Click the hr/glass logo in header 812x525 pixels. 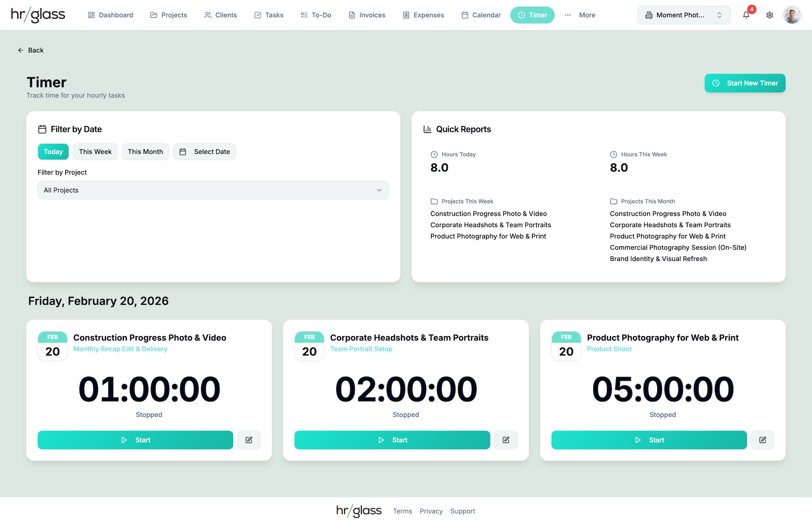coord(38,15)
